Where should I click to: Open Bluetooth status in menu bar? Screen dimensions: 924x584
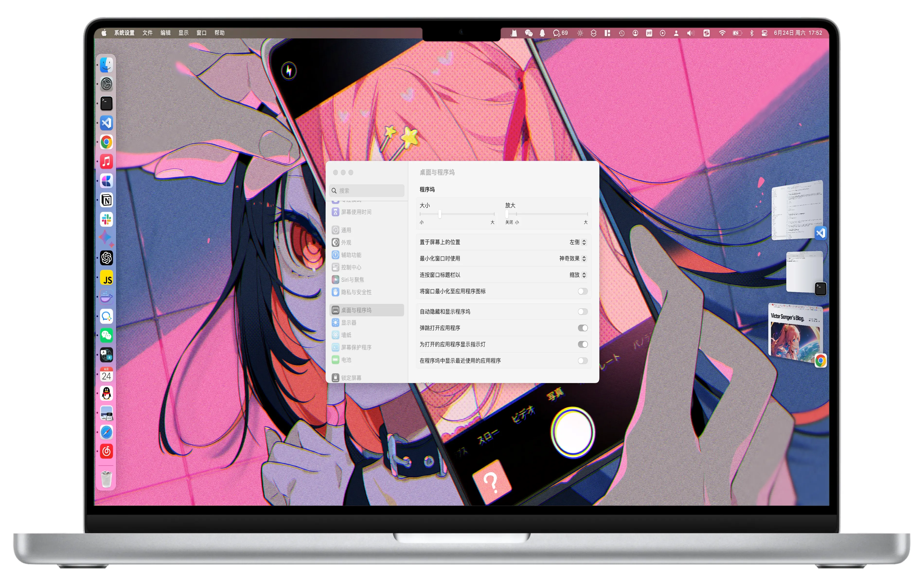(751, 33)
